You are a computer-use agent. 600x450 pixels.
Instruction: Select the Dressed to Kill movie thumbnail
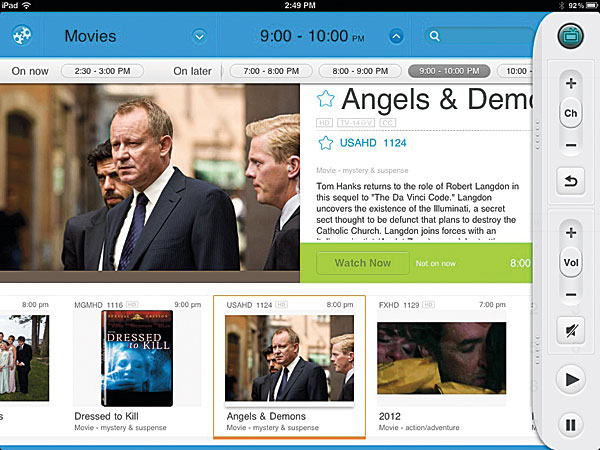(x=137, y=358)
